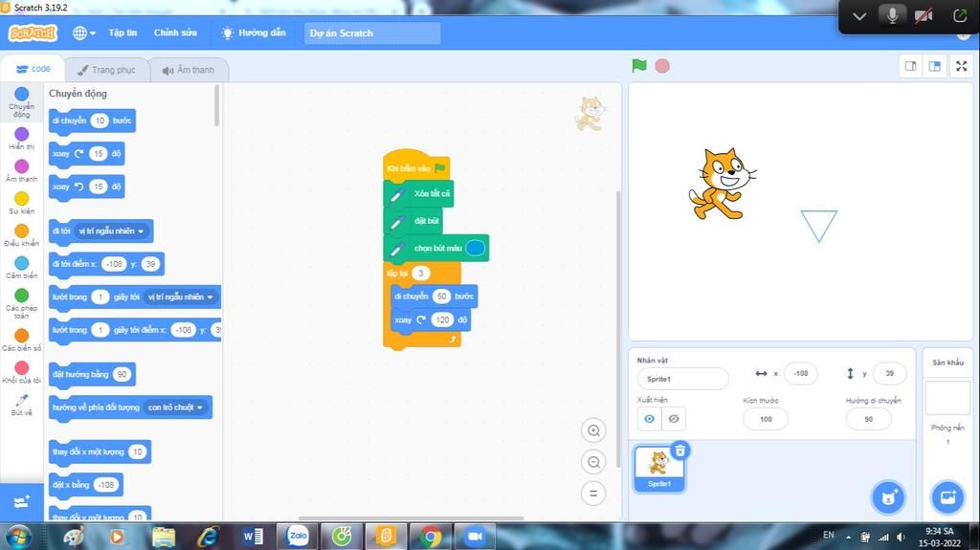Open Hướng dẫn tutorials
This screenshot has width=980, height=550.
tap(254, 33)
